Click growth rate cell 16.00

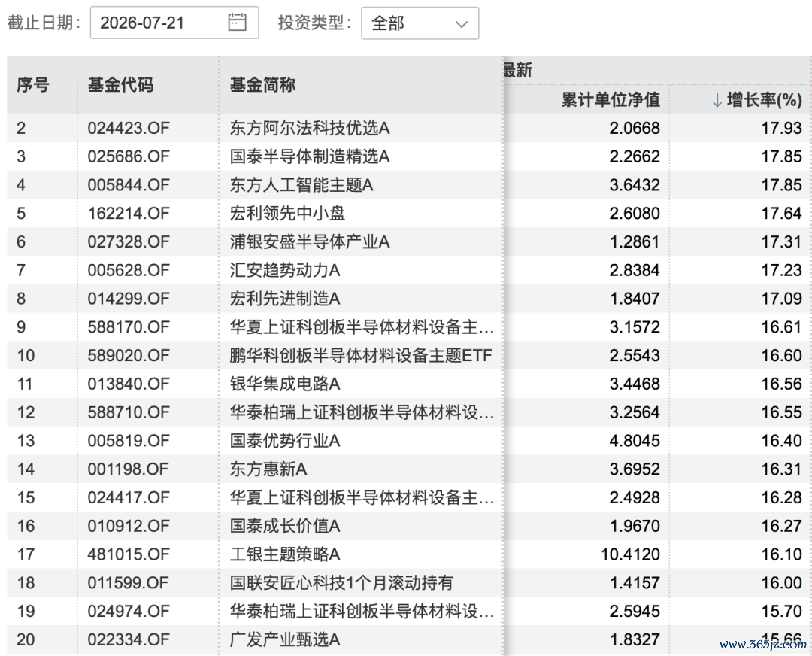[x=781, y=584]
